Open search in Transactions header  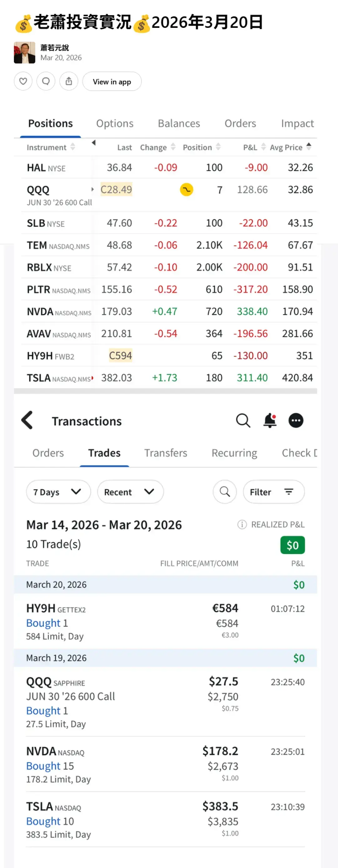tap(243, 420)
